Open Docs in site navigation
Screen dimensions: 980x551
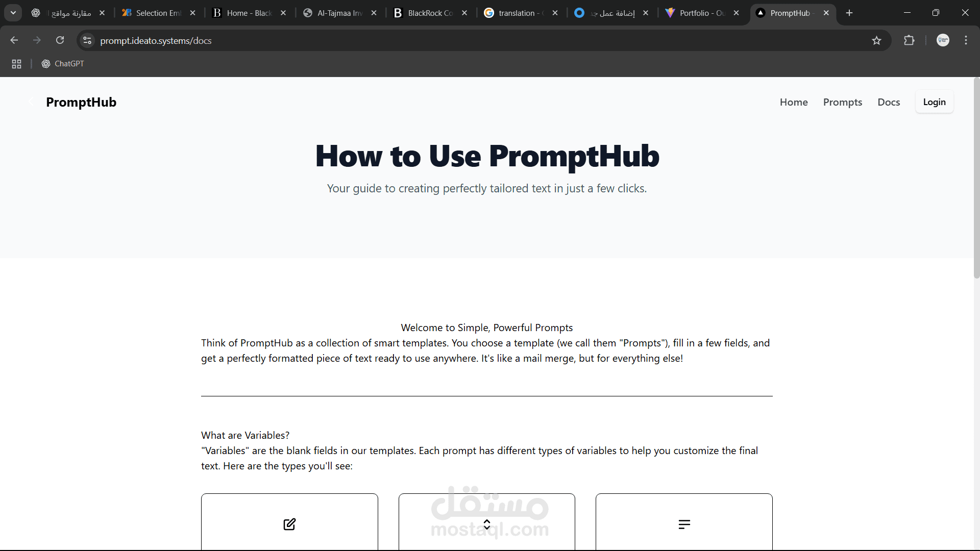coord(889,102)
